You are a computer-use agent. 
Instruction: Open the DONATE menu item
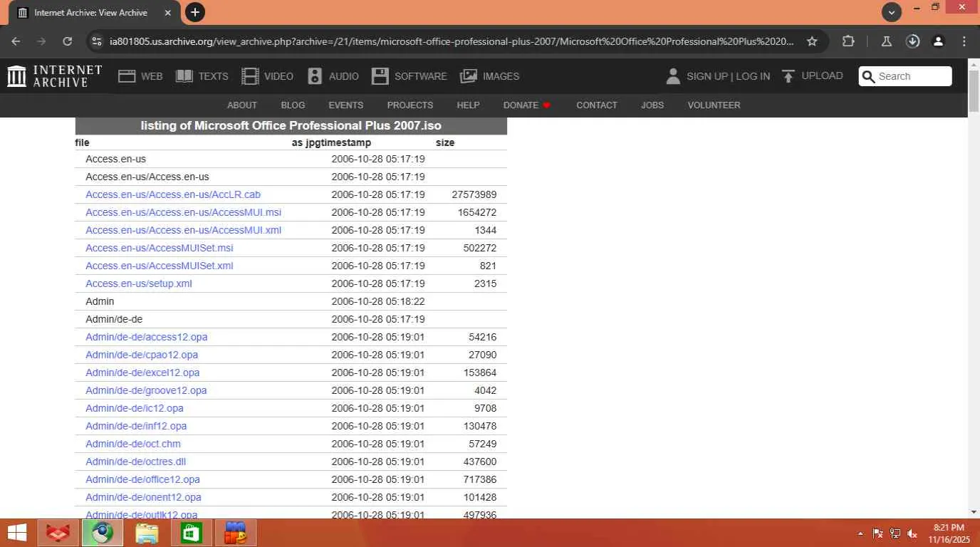(x=527, y=105)
